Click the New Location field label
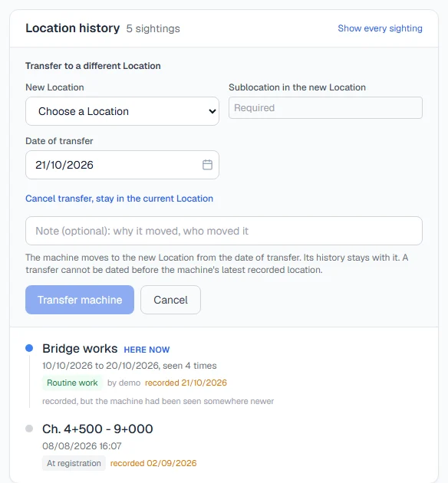The height and width of the screenshot is (483, 448). click(x=54, y=87)
